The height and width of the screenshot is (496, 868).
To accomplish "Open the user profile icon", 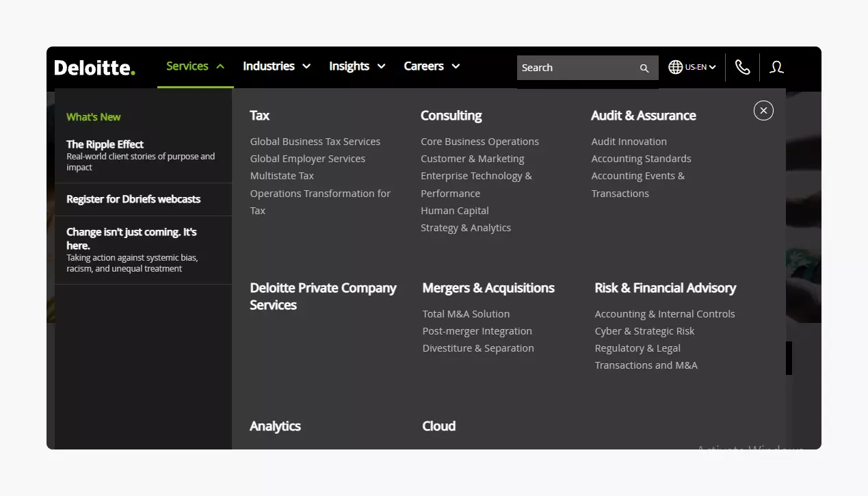I will tap(776, 67).
